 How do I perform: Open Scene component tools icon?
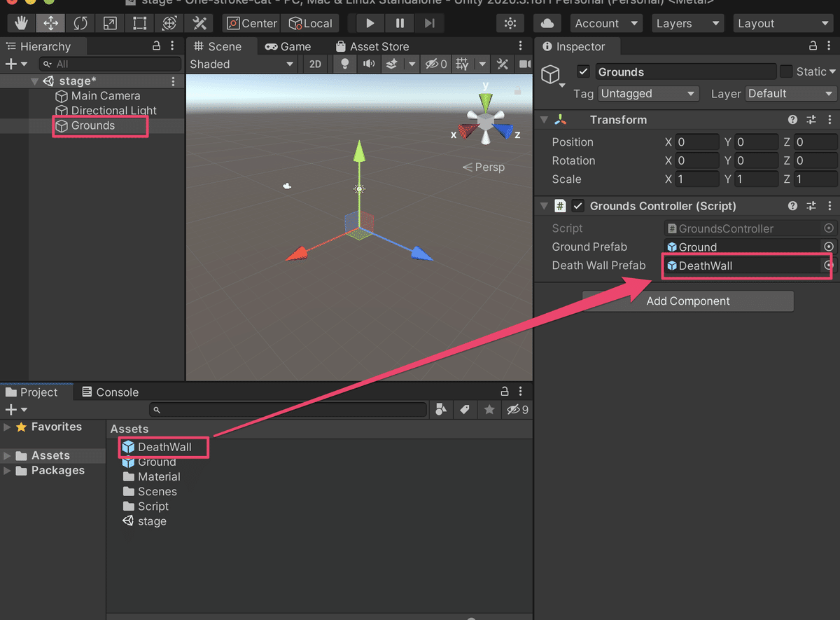tap(503, 64)
